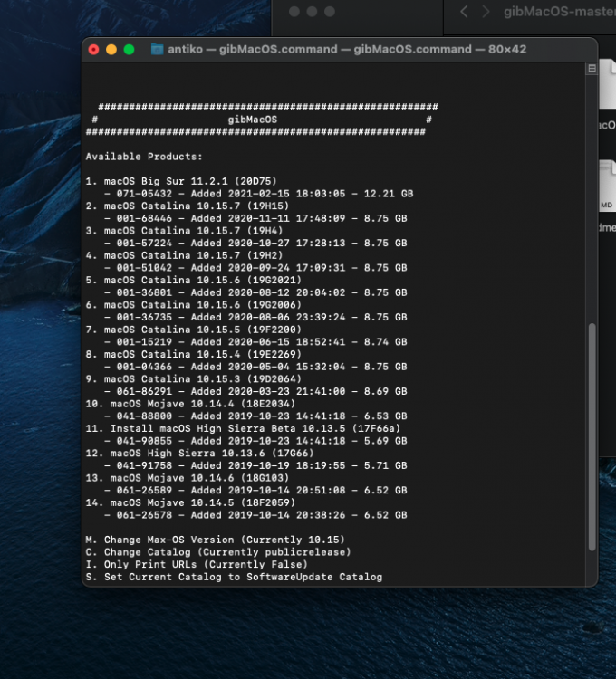
Task: Click the '041-90855' detail line
Action: coord(255,440)
